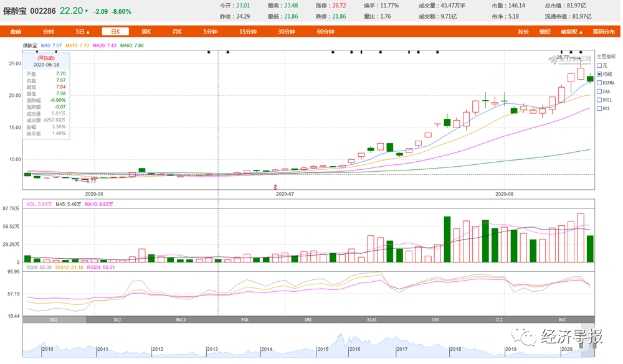The width and height of the screenshot is (623, 364).
Task: Switch to the 周K weekly chart tab
Action: pos(146,32)
